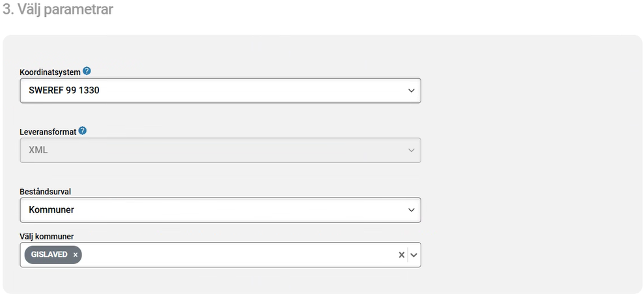
Task: Click the GISLAVED chip label
Action: click(x=49, y=254)
